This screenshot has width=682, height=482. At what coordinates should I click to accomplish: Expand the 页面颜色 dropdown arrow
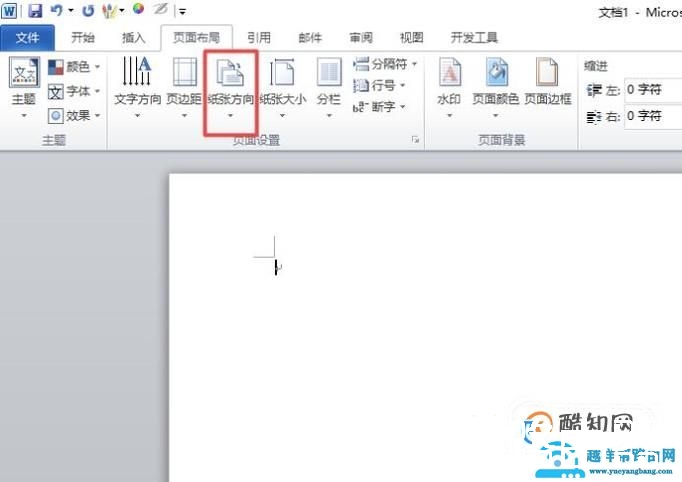495,115
